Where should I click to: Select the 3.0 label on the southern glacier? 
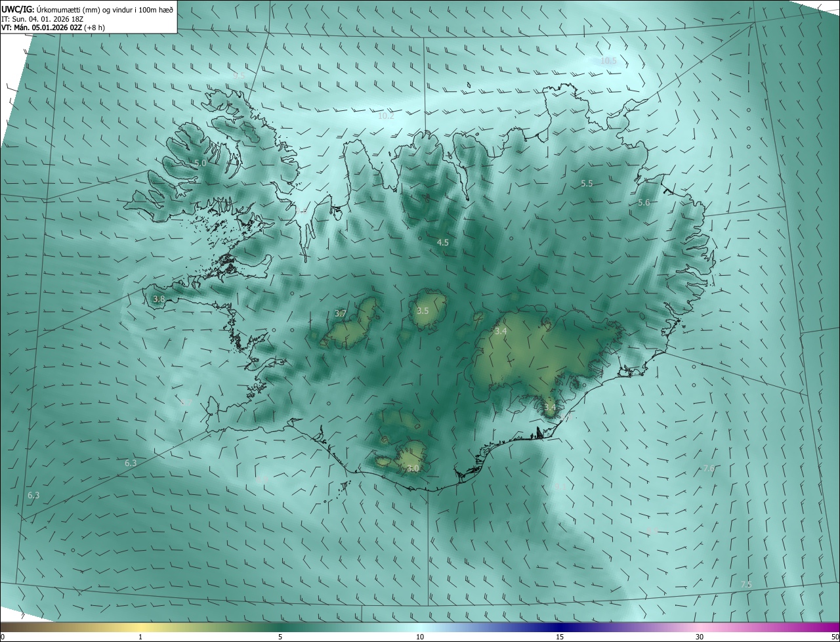click(413, 469)
